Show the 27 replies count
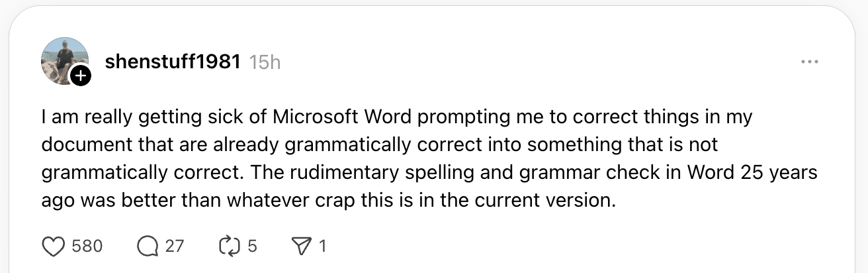 tap(174, 246)
